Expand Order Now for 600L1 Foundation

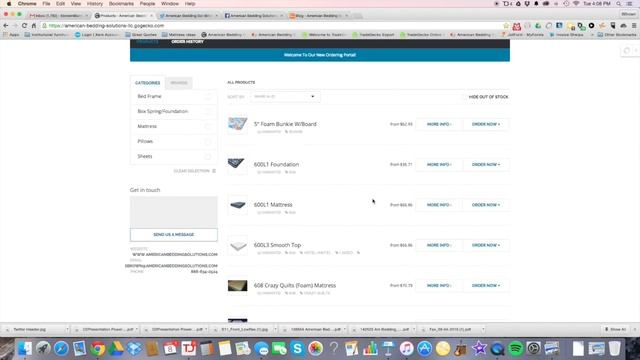pos(486,164)
